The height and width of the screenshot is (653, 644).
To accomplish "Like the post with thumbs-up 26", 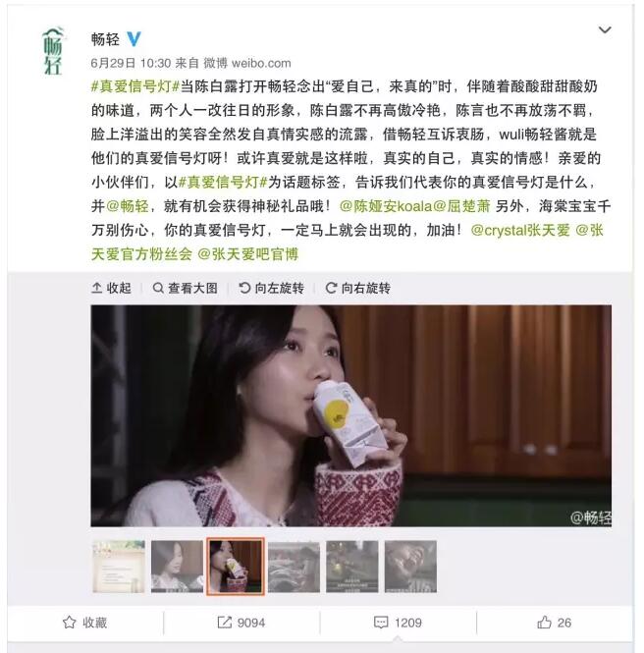I will (554, 623).
